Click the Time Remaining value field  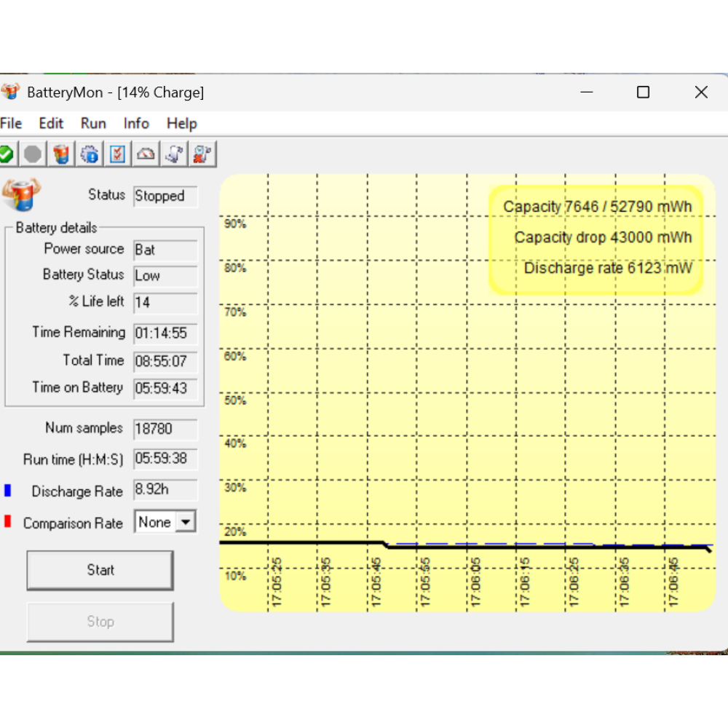(165, 333)
